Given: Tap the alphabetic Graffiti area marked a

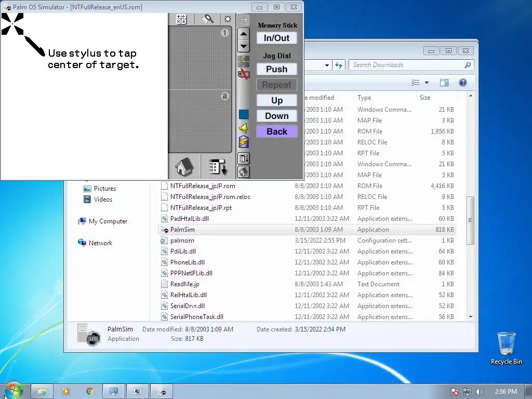Looking at the screenshot, I should [200, 121].
